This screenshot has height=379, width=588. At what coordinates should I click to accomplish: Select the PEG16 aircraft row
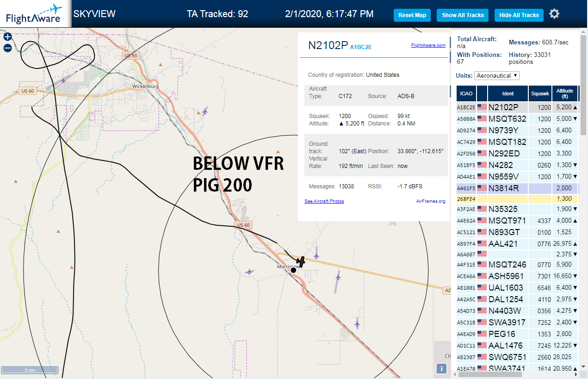coord(517,334)
